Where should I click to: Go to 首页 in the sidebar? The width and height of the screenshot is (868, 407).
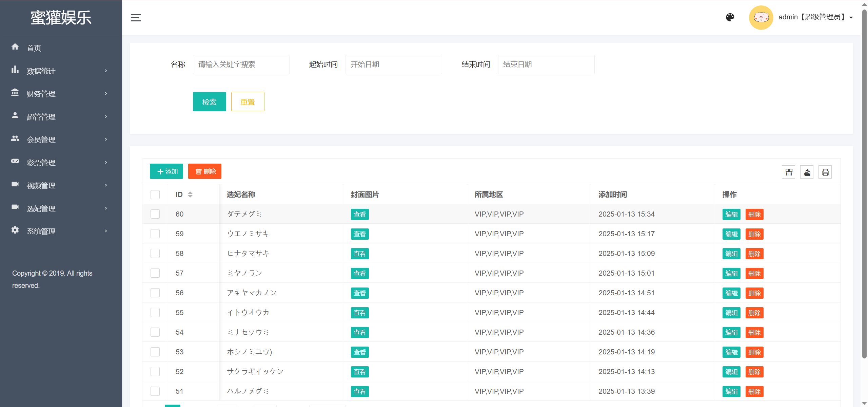click(x=34, y=48)
